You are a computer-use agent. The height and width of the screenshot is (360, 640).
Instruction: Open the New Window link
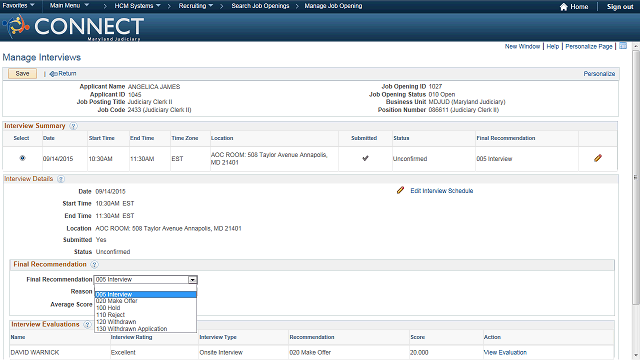[x=522, y=47]
